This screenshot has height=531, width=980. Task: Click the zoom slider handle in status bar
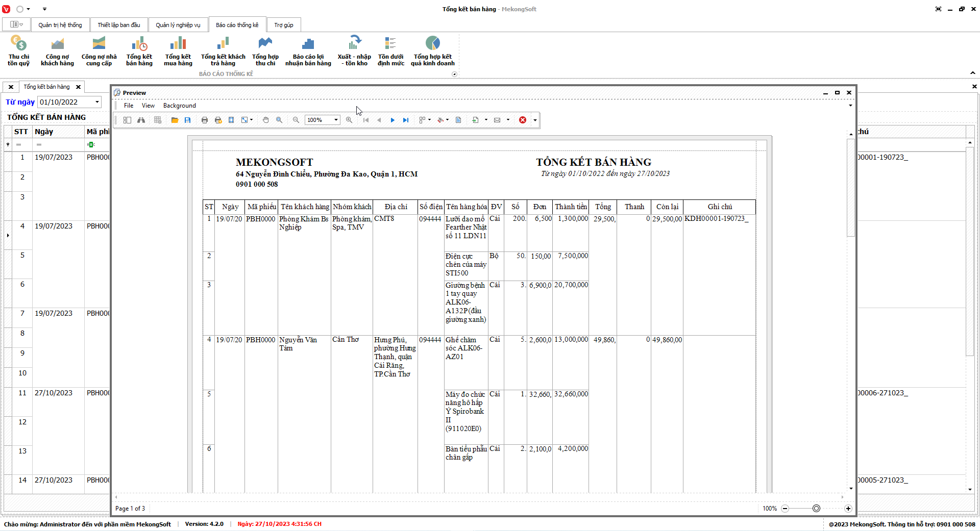pyautogui.click(x=816, y=509)
